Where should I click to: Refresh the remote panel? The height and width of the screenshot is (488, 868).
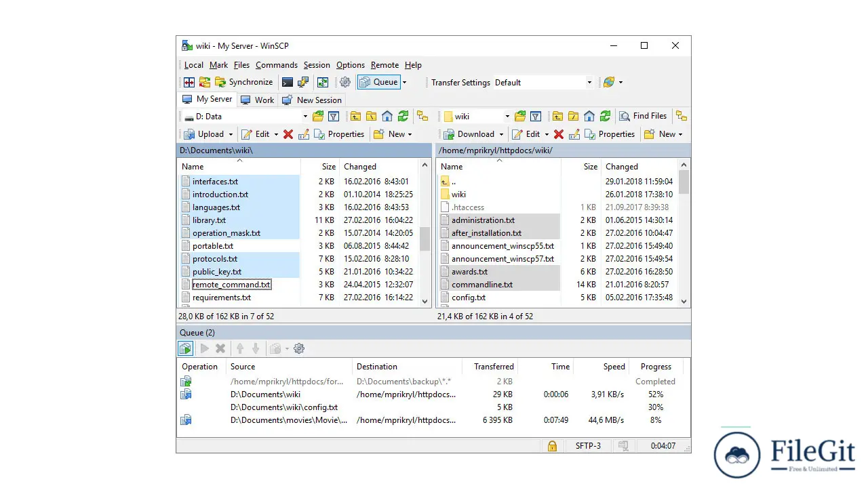click(x=606, y=116)
